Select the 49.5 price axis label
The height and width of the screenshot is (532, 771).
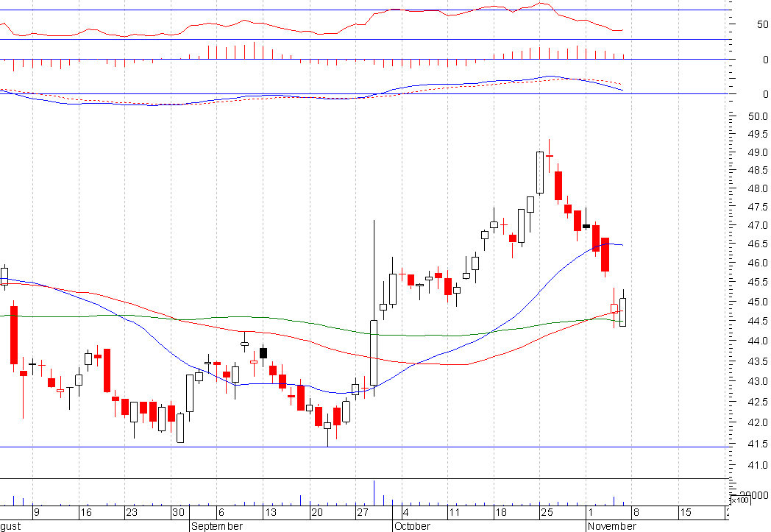pyautogui.click(x=758, y=134)
